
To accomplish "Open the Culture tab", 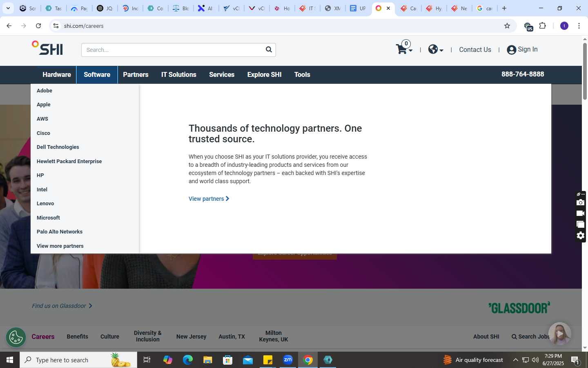I will 110,337.
